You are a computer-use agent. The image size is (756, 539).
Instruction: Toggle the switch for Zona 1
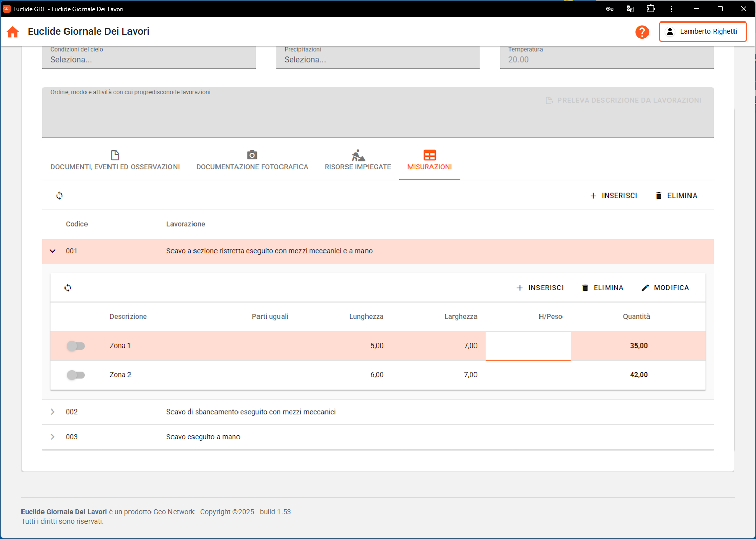(76, 346)
